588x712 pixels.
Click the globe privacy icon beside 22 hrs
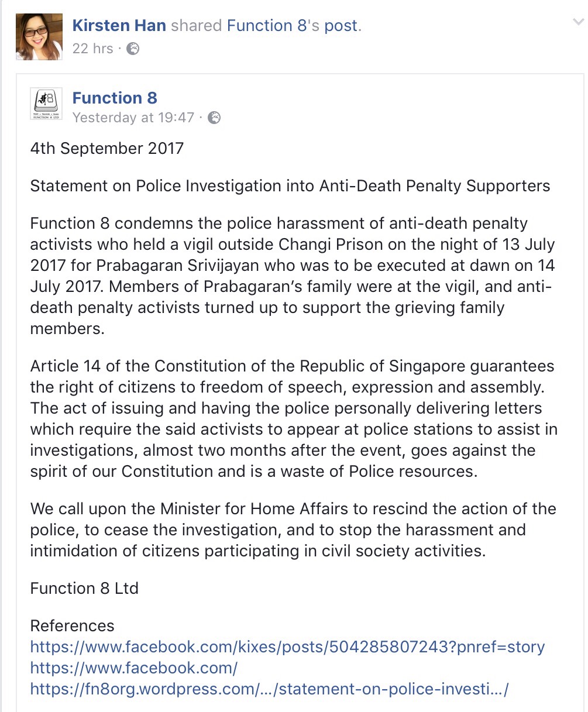tap(133, 49)
